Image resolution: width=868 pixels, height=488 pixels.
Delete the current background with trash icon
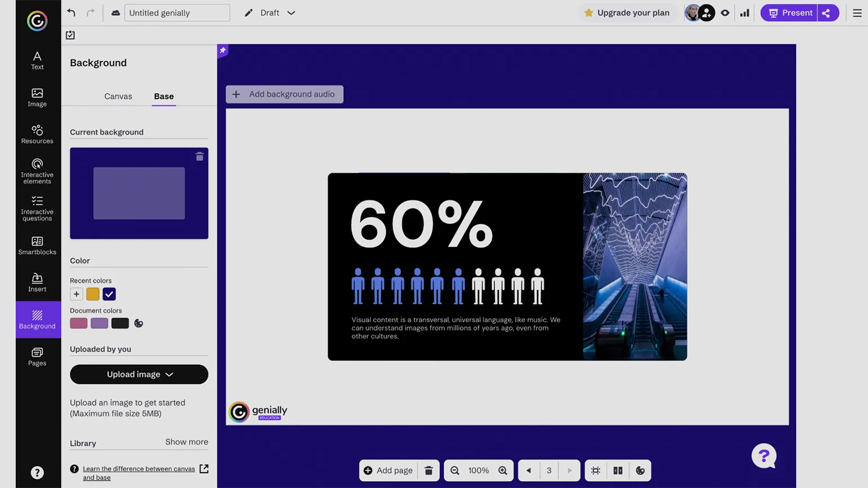tap(200, 157)
